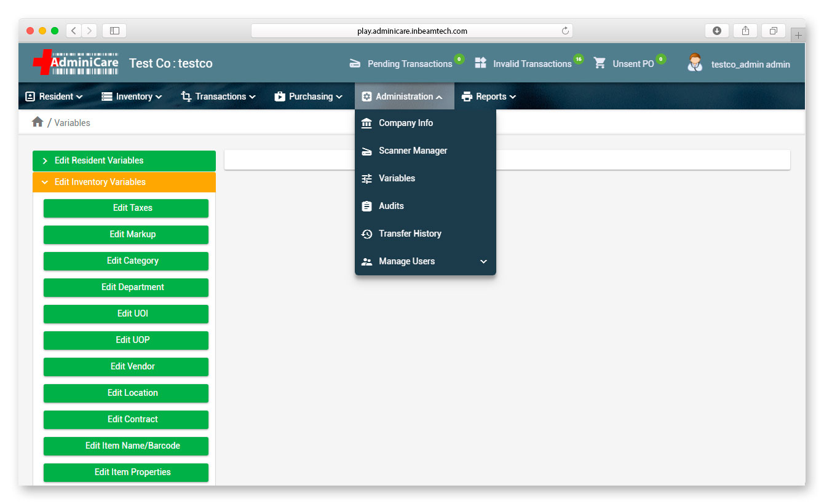
Task: Click the Invalid Transactions icon
Action: (x=481, y=63)
